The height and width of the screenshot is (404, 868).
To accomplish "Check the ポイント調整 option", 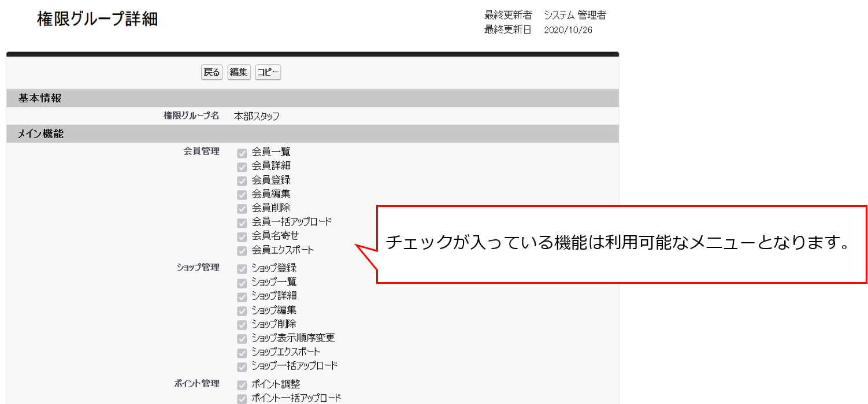I will (x=242, y=384).
